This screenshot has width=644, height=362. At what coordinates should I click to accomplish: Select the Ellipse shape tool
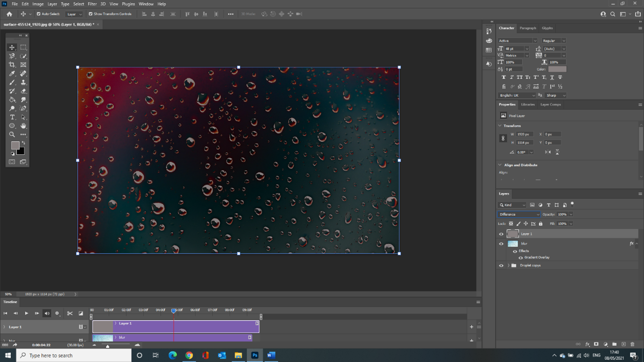click(12, 126)
